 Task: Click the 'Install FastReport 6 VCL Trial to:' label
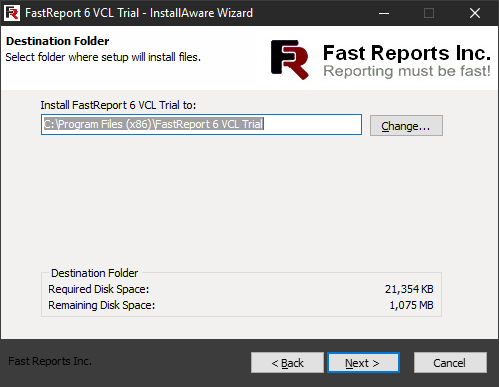click(118, 105)
